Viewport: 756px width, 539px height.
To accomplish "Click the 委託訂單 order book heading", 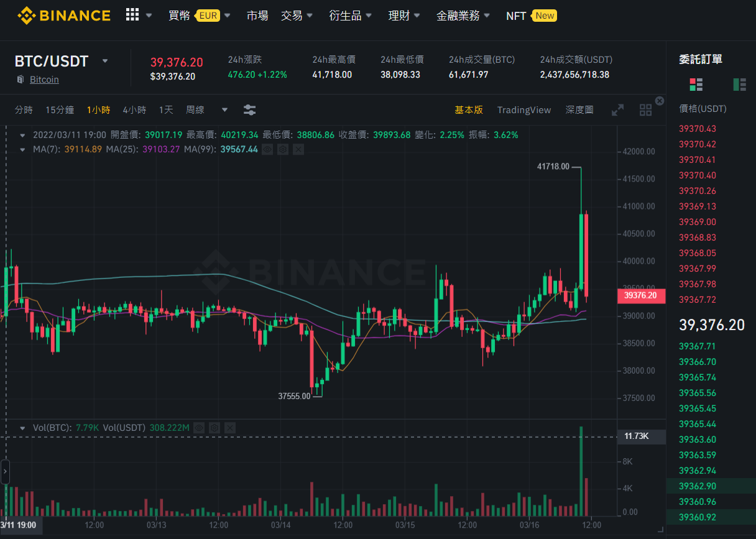I will tap(701, 60).
